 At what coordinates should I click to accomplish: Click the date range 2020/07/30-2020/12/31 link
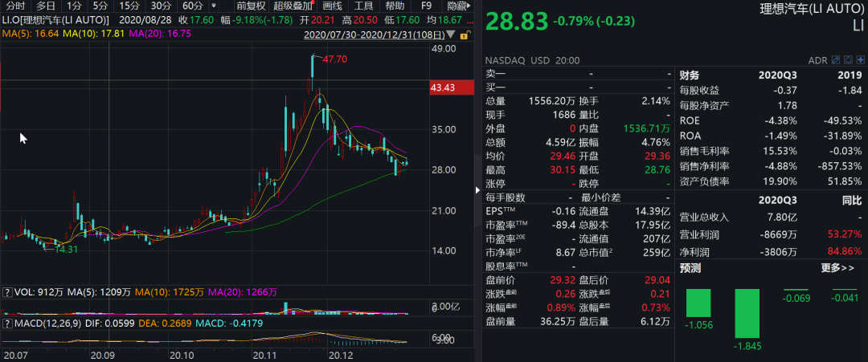coord(375,35)
